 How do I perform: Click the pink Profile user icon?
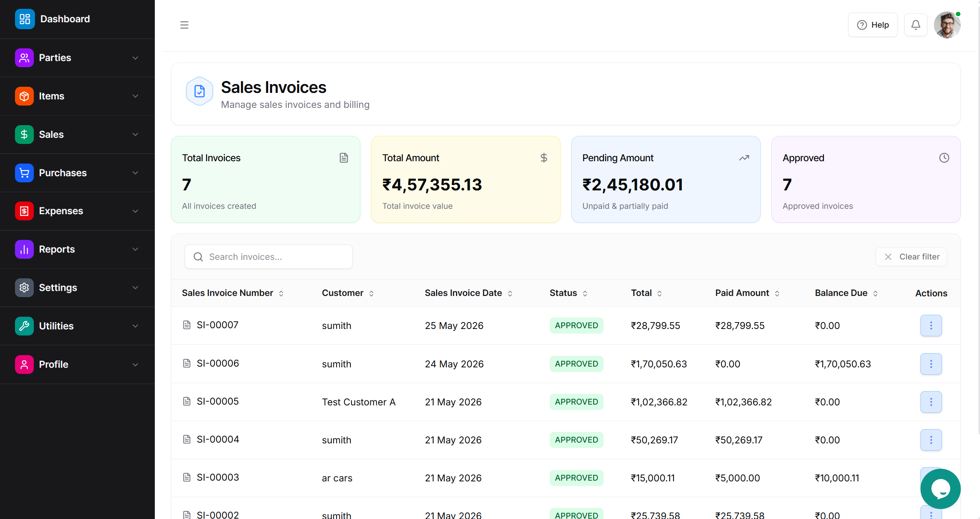pyautogui.click(x=24, y=364)
